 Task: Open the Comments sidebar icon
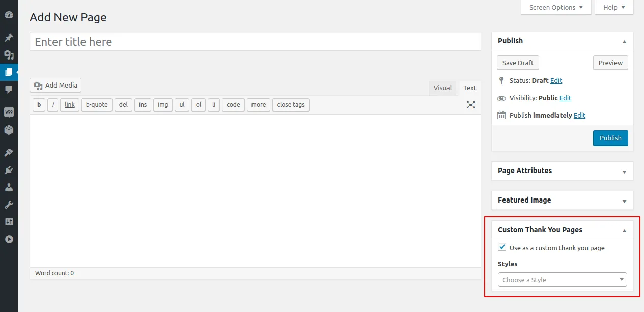pyautogui.click(x=9, y=89)
